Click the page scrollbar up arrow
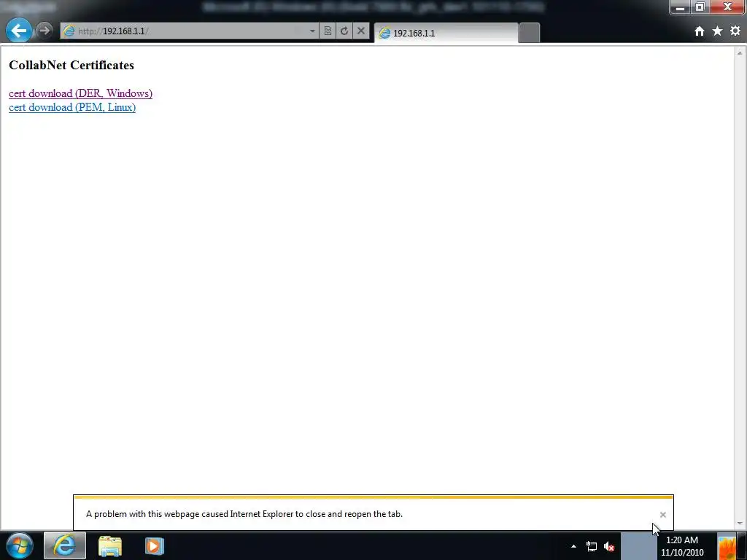This screenshot has height=560, width=747. (740, 52)
